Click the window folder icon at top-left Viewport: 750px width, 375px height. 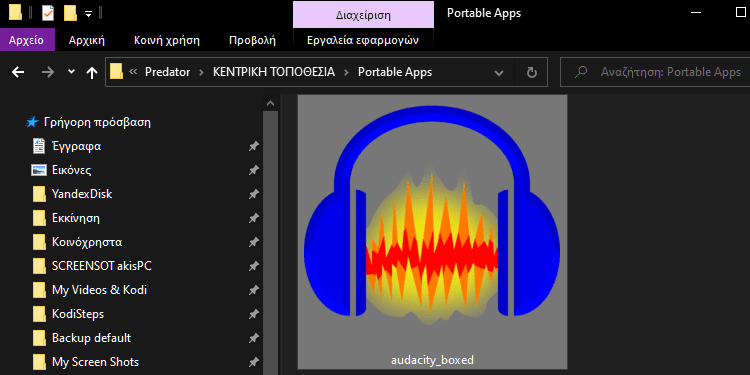pyautogui.click(x=15, y=13)
